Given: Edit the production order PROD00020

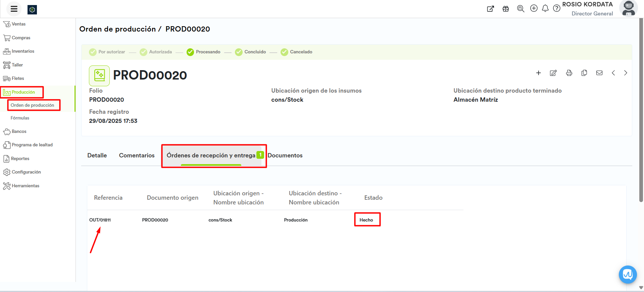Looking at the screenshot, I should coord(553,73).
